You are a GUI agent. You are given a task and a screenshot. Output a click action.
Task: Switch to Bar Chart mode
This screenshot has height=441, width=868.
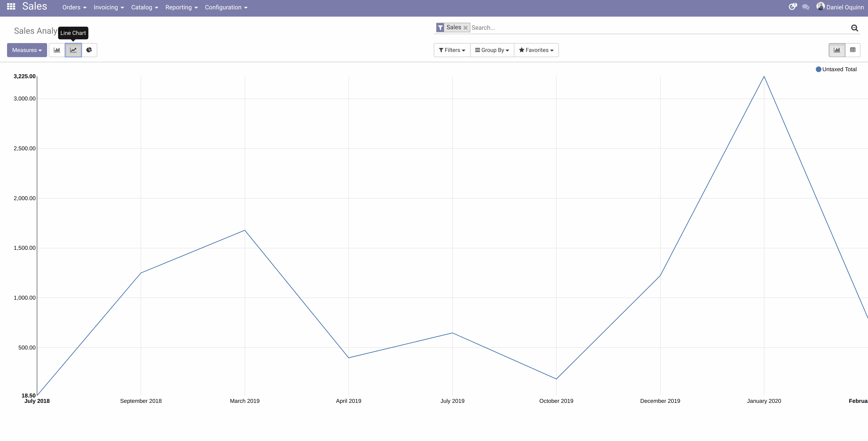click(x=57, y=50)
